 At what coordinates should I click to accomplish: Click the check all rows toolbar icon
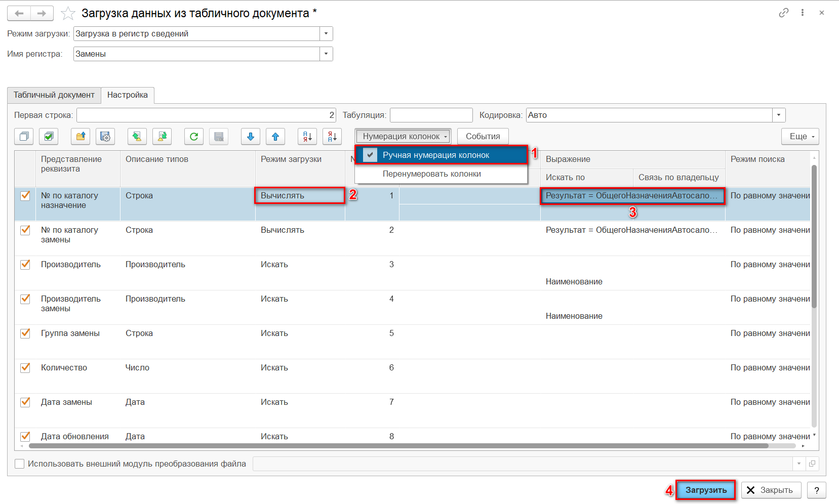pos(49,136)
